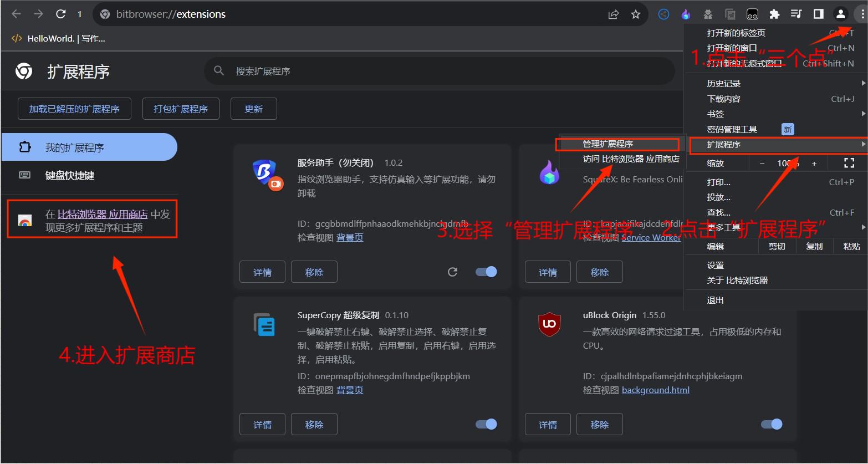Click the browser forward arrow

click(38, 14)
